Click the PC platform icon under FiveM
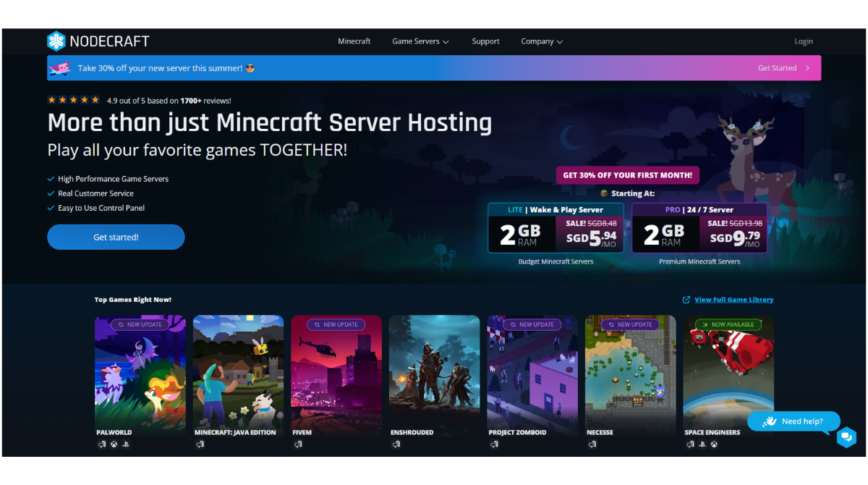868x485 pixels. (298, 444)
